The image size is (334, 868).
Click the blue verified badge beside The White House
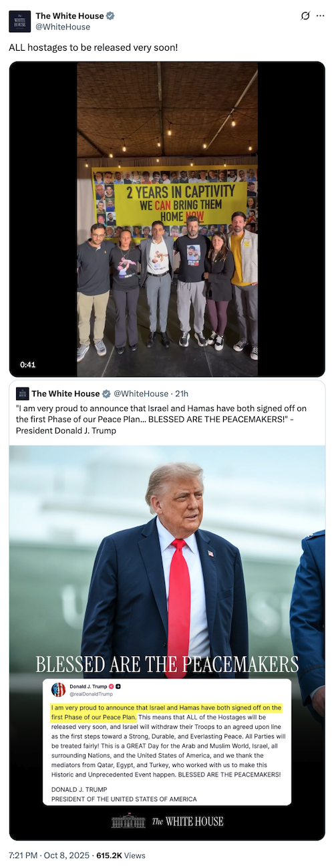pyautogui.click(x=110, y=15)
